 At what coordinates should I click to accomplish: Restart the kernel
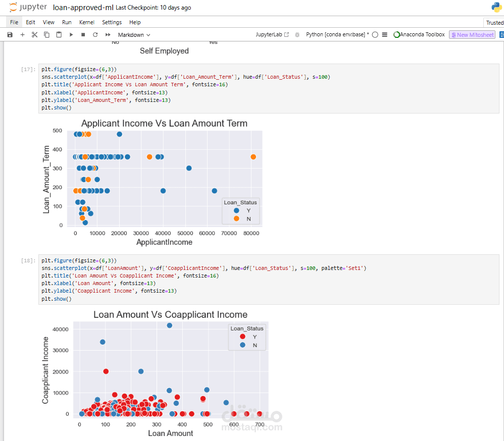point(95,35)
